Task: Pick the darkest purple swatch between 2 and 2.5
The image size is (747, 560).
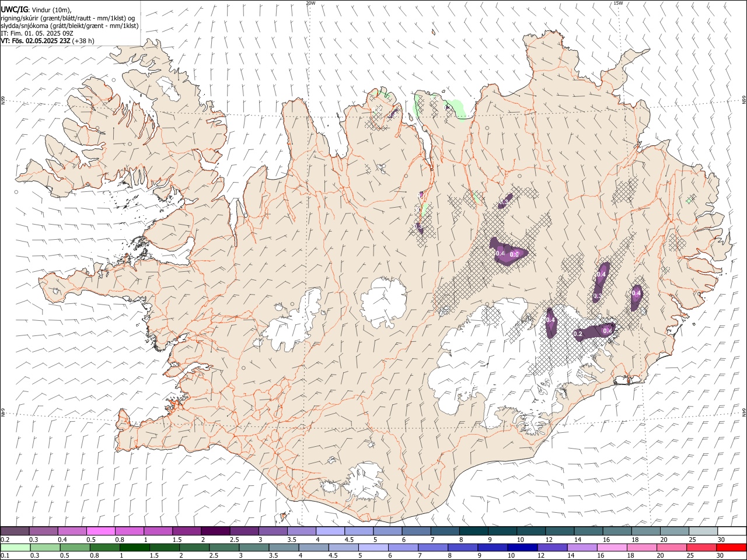Action: pos(215,531)
